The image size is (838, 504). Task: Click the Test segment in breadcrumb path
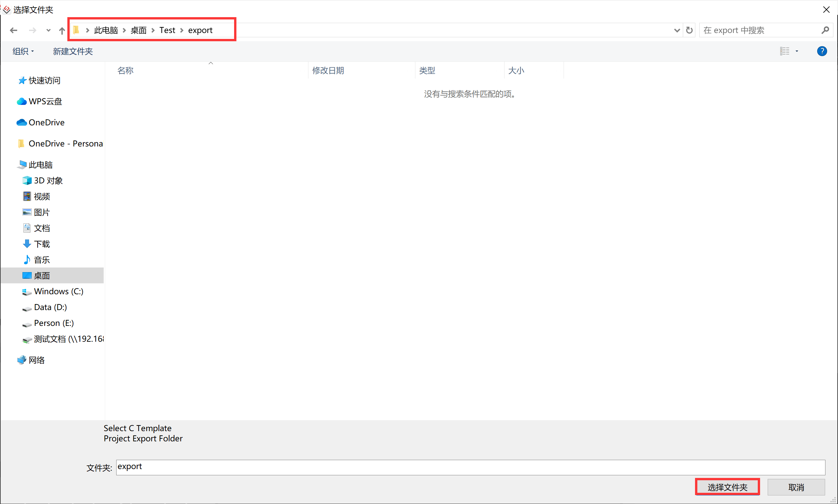click(167, 31)
